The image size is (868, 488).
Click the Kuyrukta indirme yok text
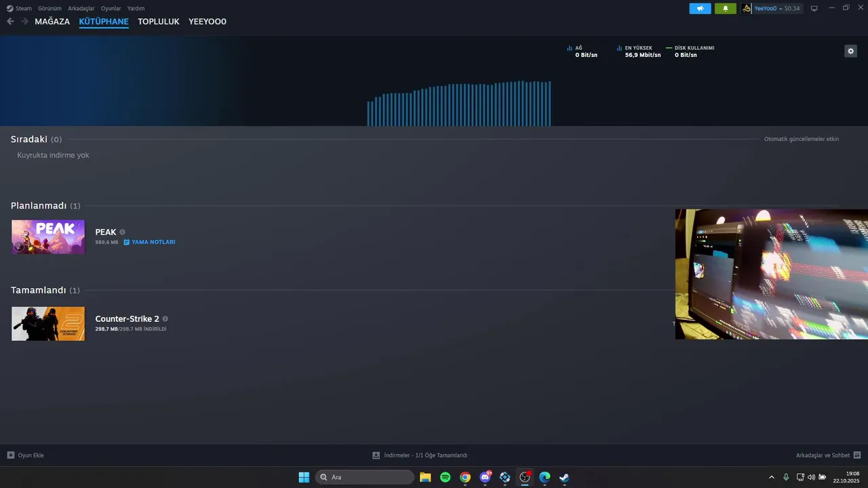(x=53, y=155)
